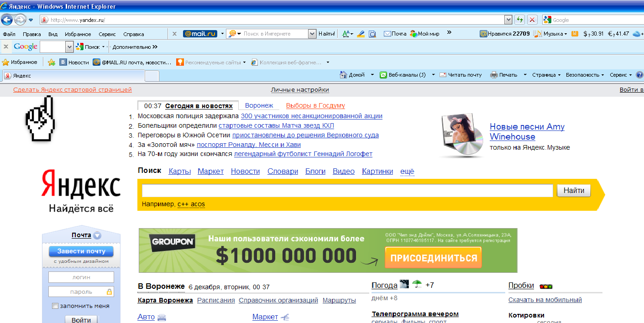
Task: Click the Yandex main search field
Action: 347,191
